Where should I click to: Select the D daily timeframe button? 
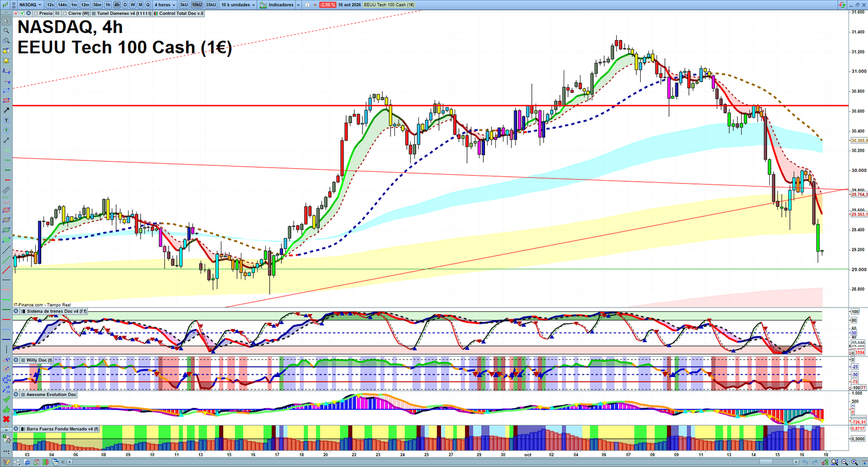125,5
